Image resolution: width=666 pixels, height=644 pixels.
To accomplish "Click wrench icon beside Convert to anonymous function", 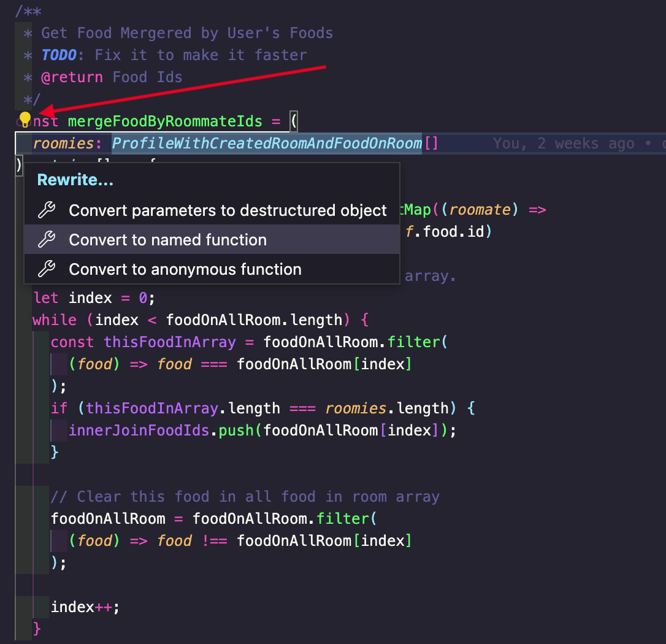I will point(47,269).
